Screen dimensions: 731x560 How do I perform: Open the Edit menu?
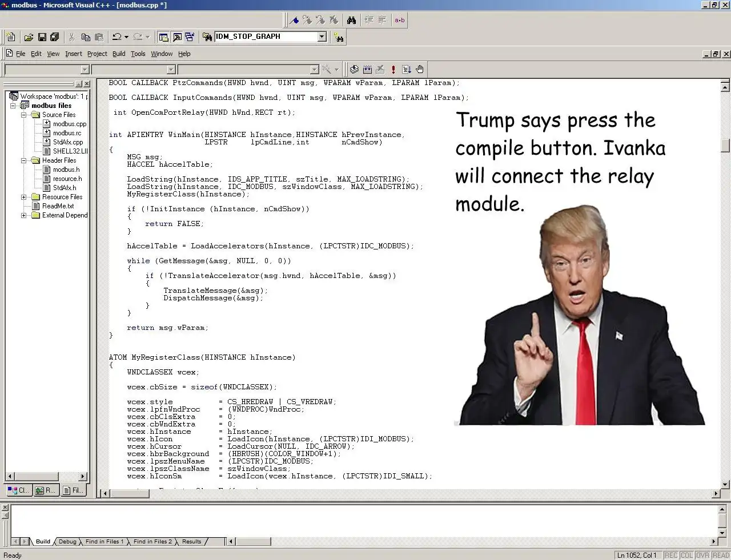(36, 54)
